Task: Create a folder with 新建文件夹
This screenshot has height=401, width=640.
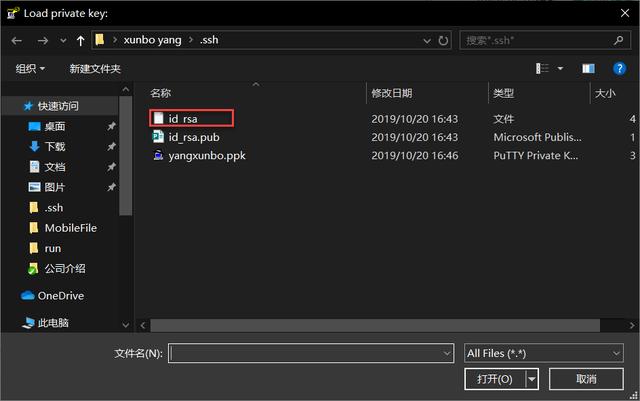Action: [x=95, y=69]
